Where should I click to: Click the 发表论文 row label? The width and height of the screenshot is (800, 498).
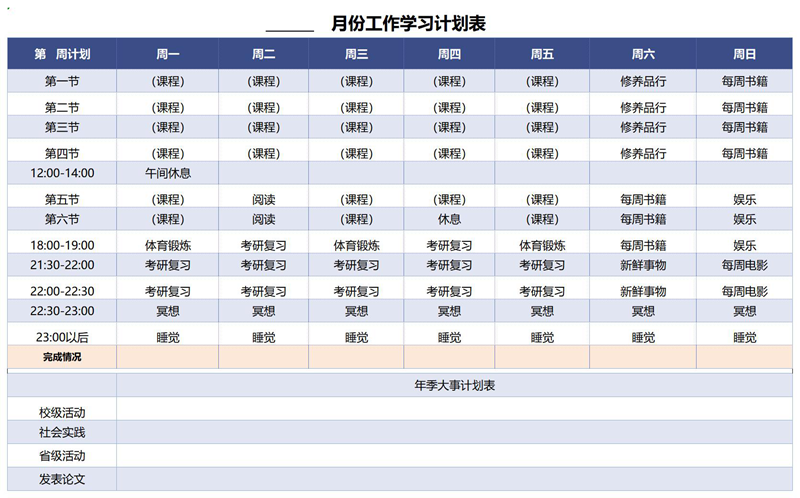(62, 479)
